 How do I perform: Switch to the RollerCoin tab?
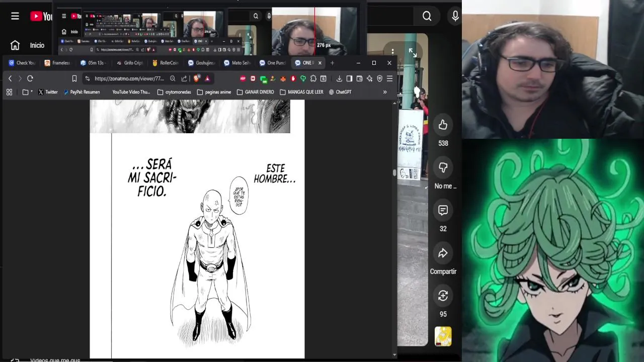coord(166,63)
